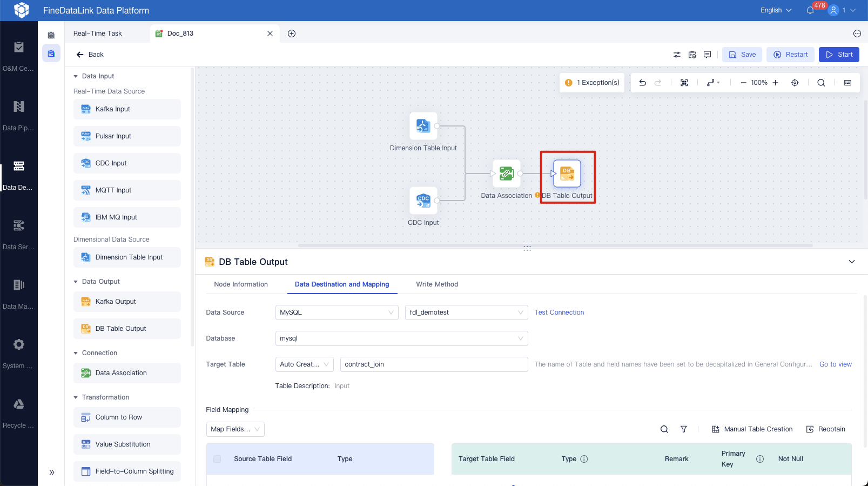
Task: Click Go to view link
Action: click(x=836, y=364)
